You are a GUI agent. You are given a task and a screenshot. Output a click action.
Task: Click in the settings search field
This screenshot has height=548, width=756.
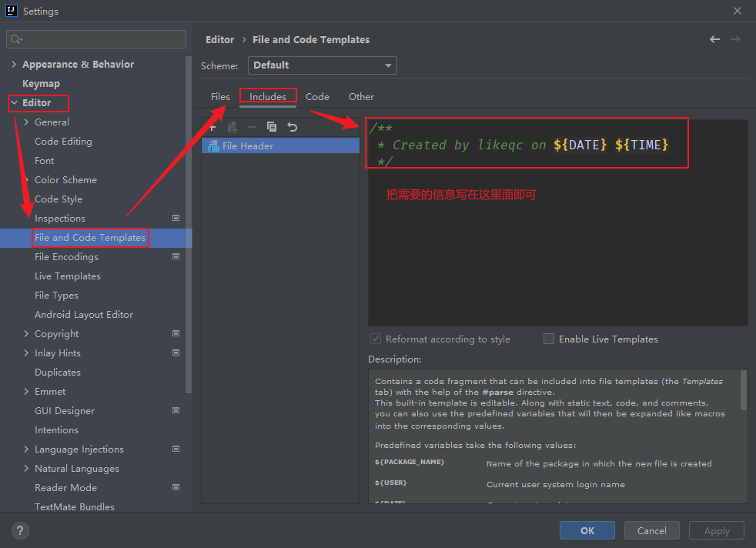pos(97,39)
